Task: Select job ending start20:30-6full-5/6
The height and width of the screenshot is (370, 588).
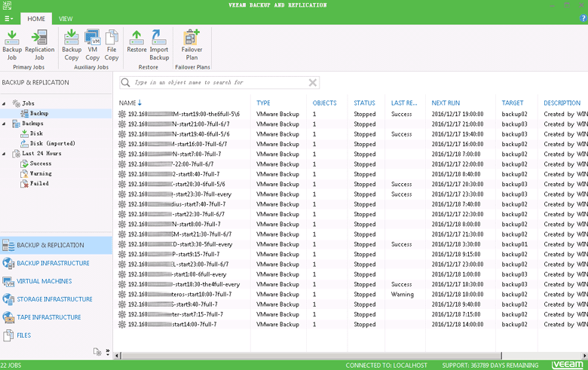Action: click(176, 184)
